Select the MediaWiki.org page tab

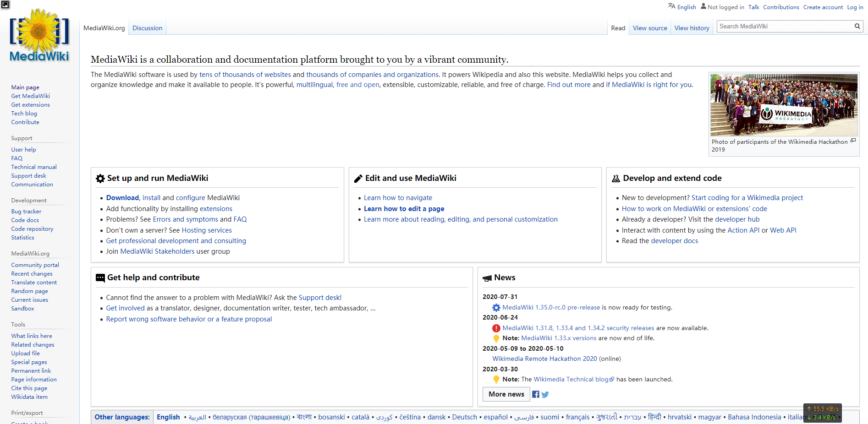coord(104,28)
